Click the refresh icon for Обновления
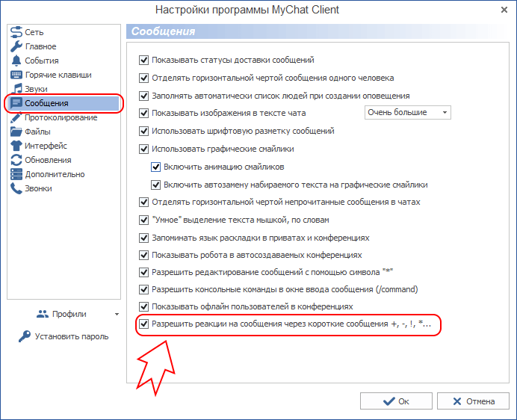Screen dimensions: 517x420 [x=16, y=160]
